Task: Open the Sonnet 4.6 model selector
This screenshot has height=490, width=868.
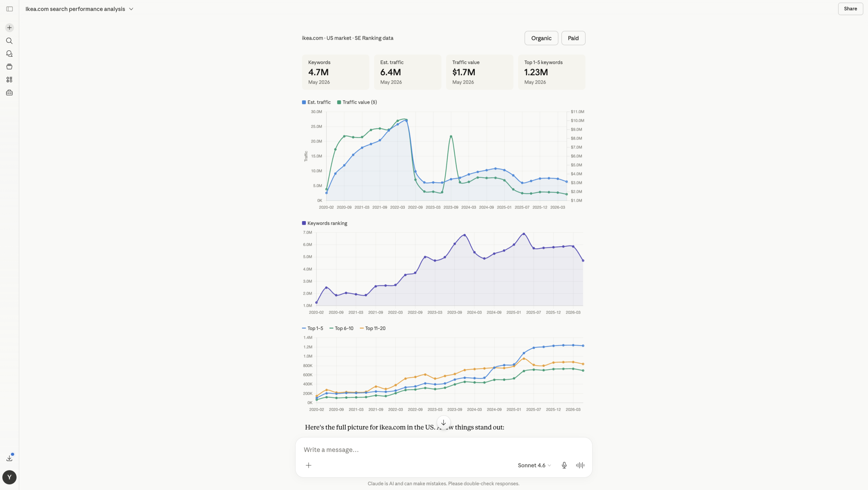Action: click(534, 465)
